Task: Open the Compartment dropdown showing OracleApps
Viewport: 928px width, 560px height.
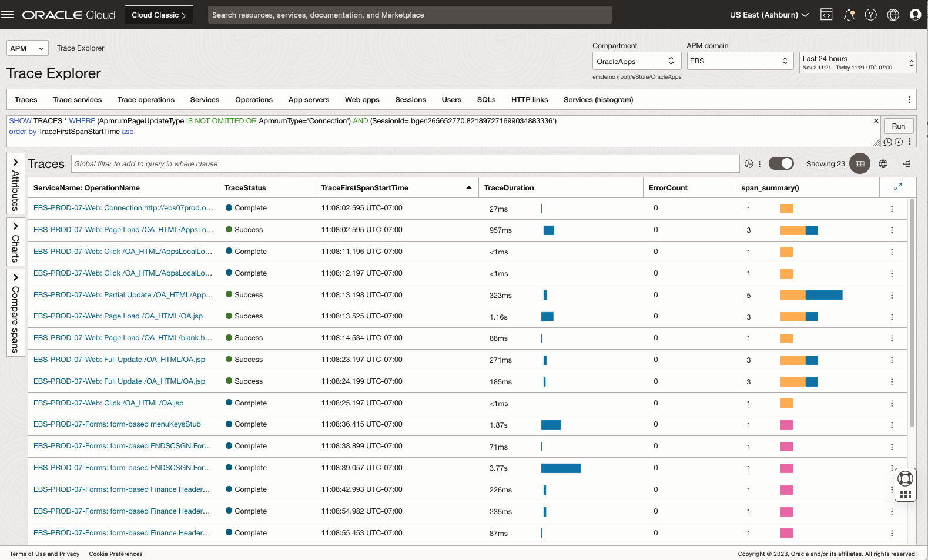Action: tap(636, 61)
